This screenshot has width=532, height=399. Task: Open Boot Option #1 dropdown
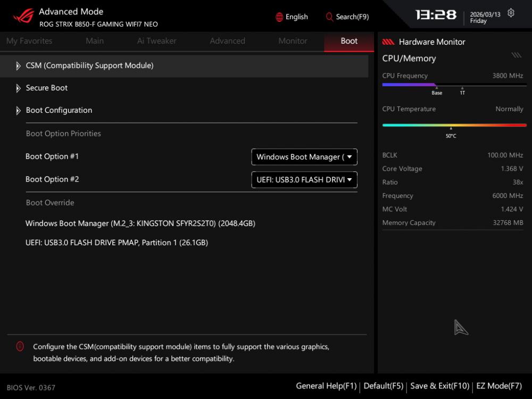pos(304,157)
